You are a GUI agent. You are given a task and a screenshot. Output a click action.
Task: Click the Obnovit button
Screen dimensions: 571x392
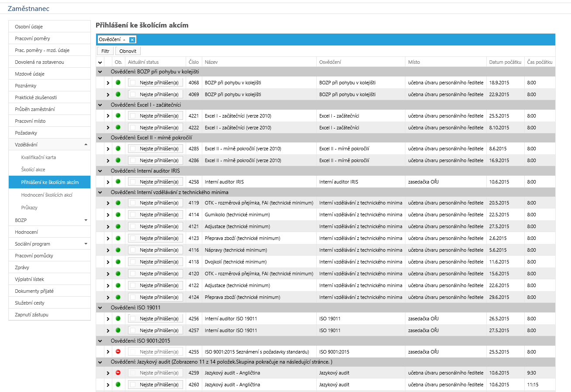(x=128, y=51)
